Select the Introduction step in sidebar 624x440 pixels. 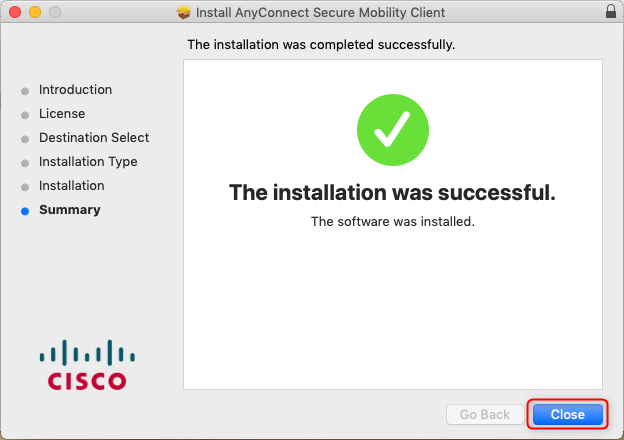pos(75,90)
